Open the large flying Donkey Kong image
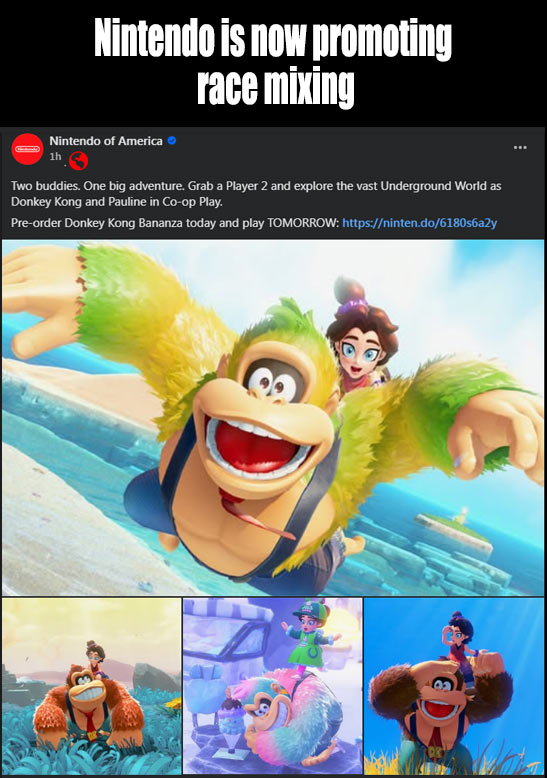Viewport: 547px width, 778px height. pyautogui.click(x=273, y=417)
